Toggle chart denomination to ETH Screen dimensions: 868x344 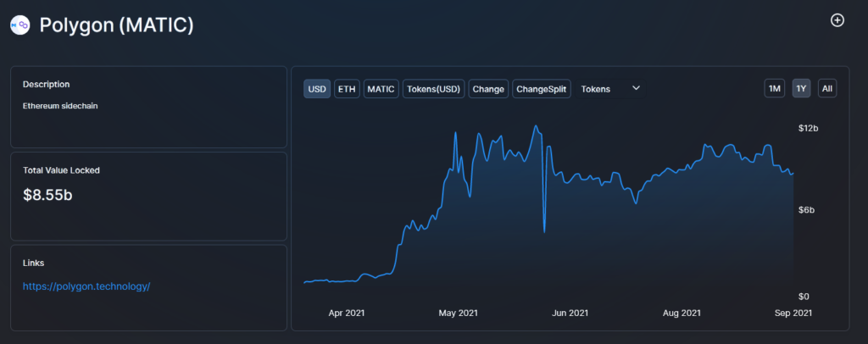click(x=347, y=89)
